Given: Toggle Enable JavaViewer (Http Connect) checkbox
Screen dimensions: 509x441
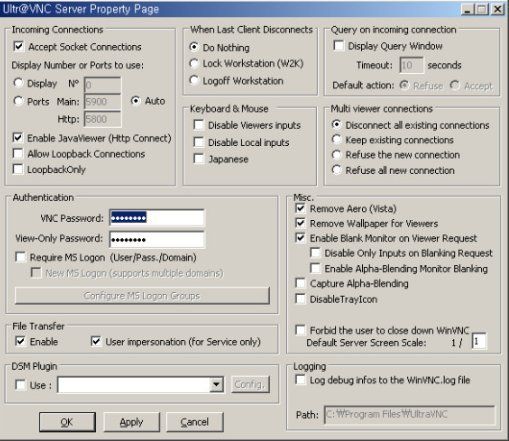Looking at the screenshot, I should 18,138.
